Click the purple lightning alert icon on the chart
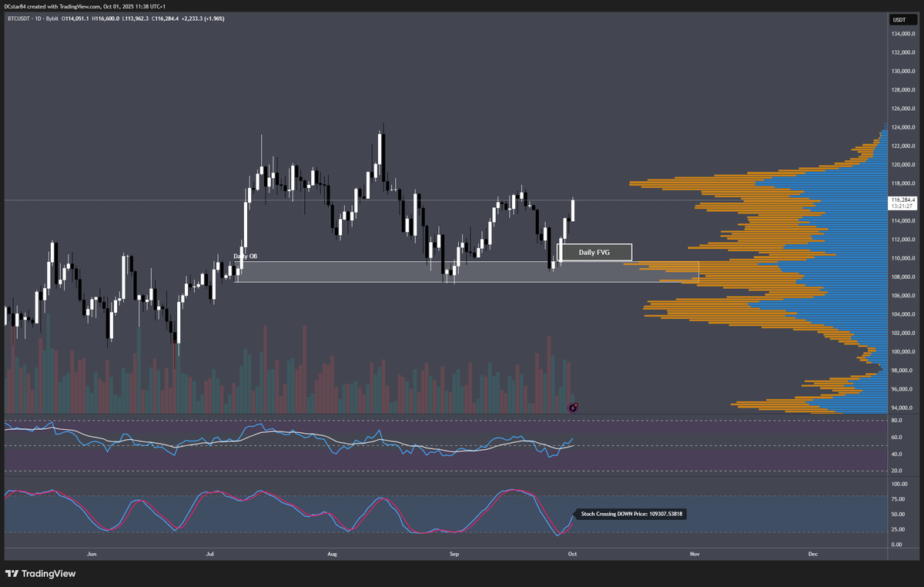 click(572, 407)
